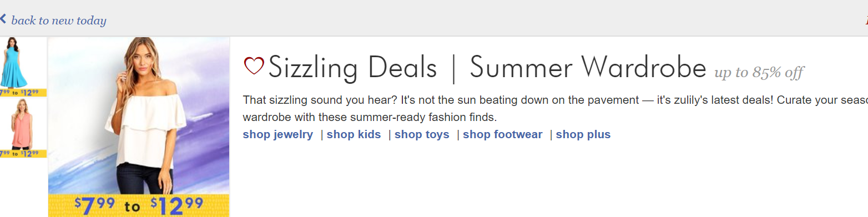The image size is (868, 217).
Task: Click the red cut-off text at top right
Action: click(866, 21)
